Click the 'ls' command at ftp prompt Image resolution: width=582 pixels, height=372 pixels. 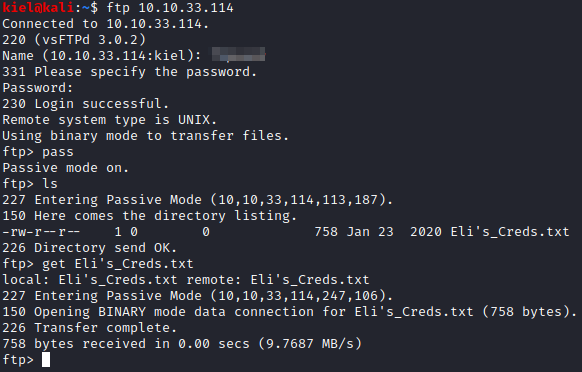click(50, 184)
